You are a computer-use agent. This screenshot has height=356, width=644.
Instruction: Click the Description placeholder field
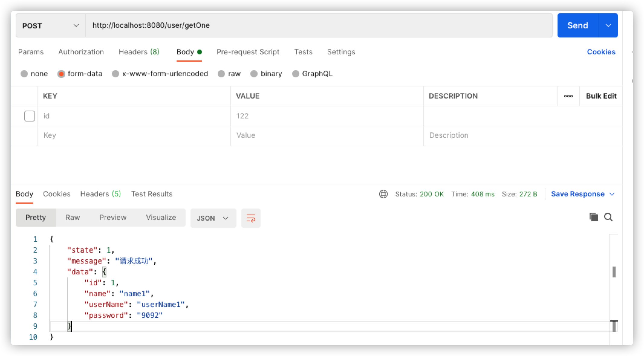[x=523, y=136]
